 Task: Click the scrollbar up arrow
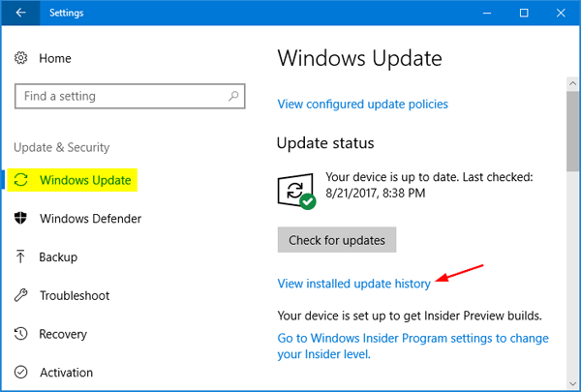pos(573,83)
